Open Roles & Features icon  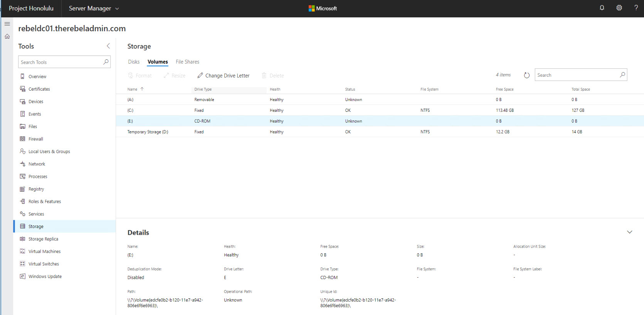pyautogui.click(x=22, y=201)
